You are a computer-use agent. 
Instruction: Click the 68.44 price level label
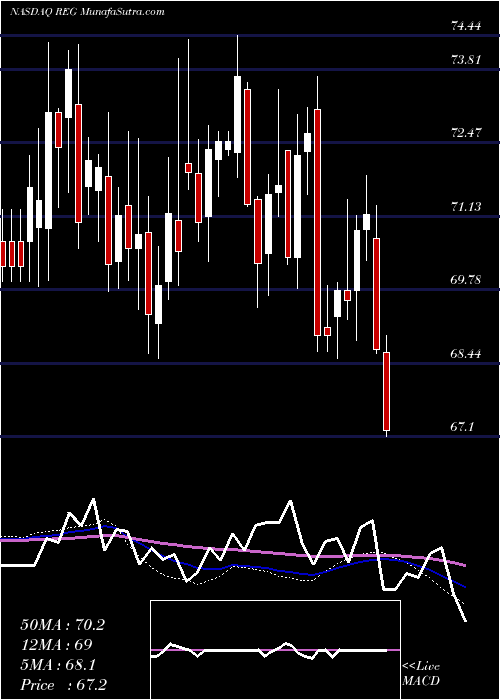(466, 354)
